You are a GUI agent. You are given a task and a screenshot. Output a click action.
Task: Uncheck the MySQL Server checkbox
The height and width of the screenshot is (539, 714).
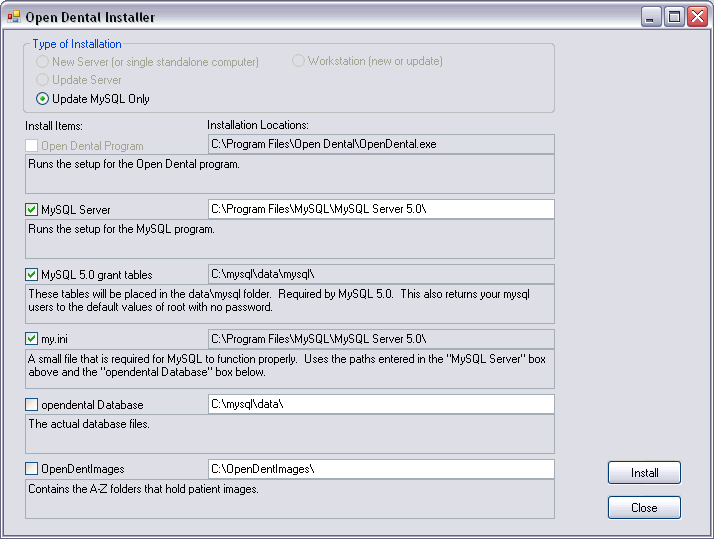click(x=31, y=209)
